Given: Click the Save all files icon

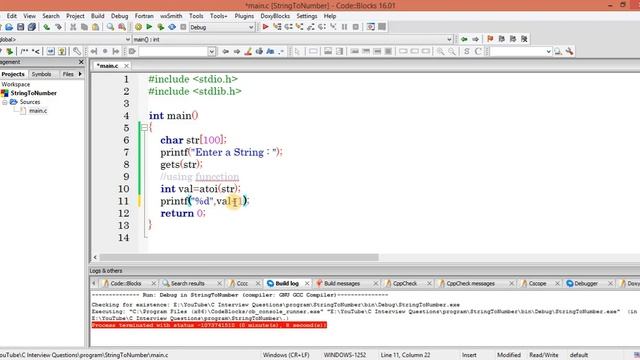Looking at the screenshot, I should coord(31,27).
